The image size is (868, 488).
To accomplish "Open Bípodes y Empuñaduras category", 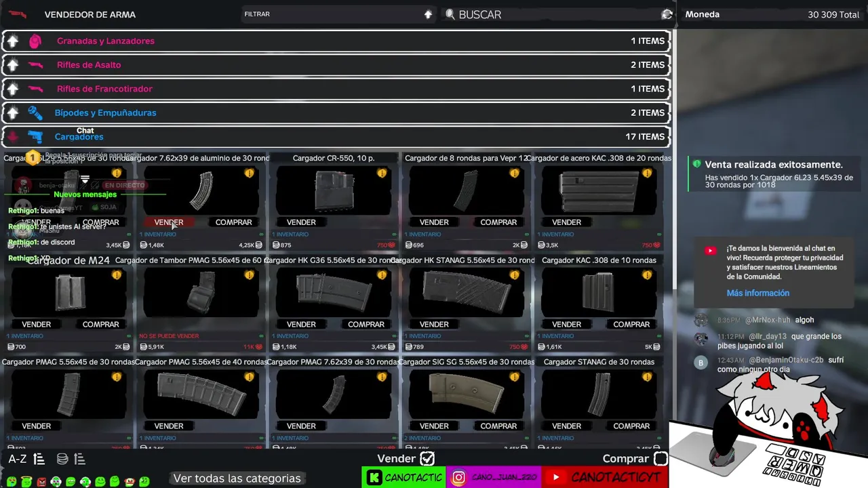I will click(336, 113).
